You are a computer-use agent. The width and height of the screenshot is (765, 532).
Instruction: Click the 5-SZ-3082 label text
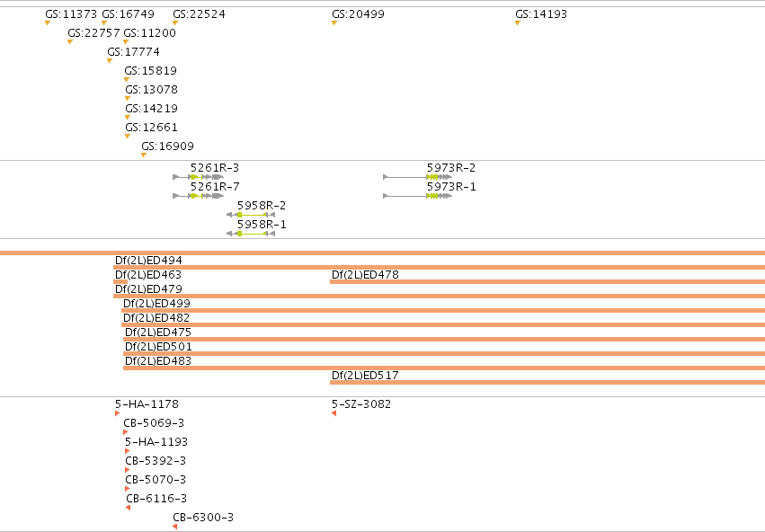point(361,403)
